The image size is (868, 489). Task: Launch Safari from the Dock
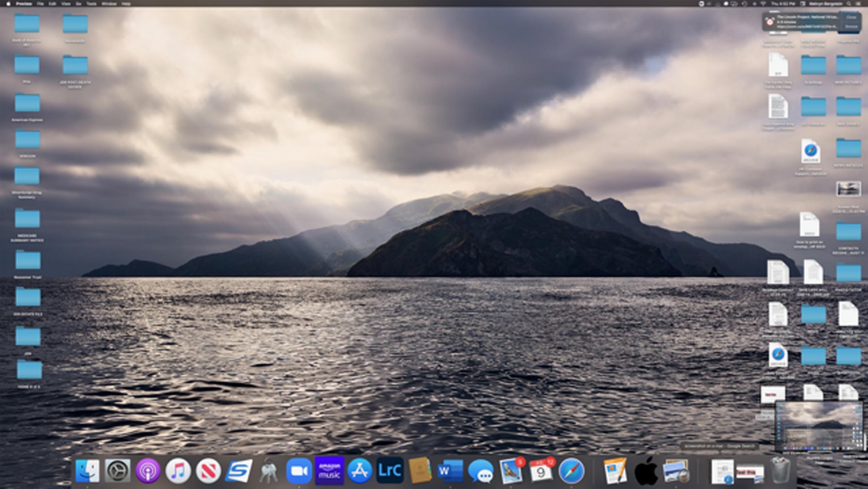tap(571, 471)
